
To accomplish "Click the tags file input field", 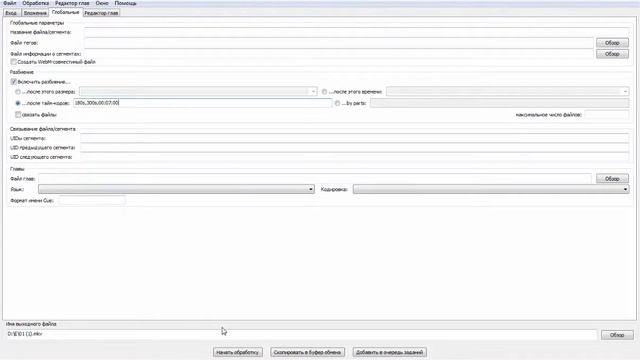I will click(x=339, y=43).
